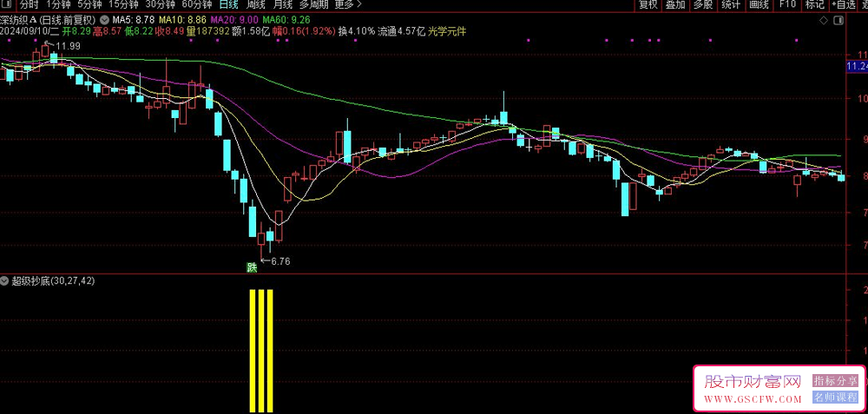Image resolution: width=868 pixels, height=414 pixels.
Task: Click the first yellow 超级抄底 signal bar
Action: pos(253,351)
